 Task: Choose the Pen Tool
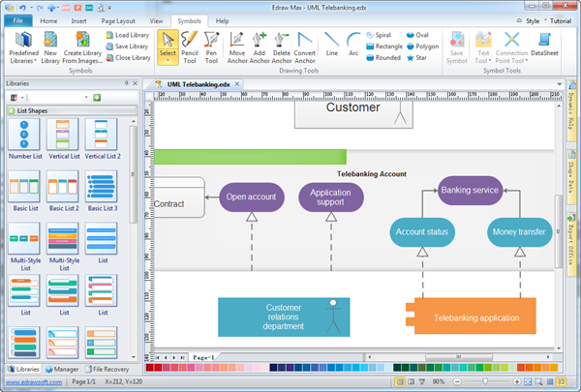pos(212,47)
